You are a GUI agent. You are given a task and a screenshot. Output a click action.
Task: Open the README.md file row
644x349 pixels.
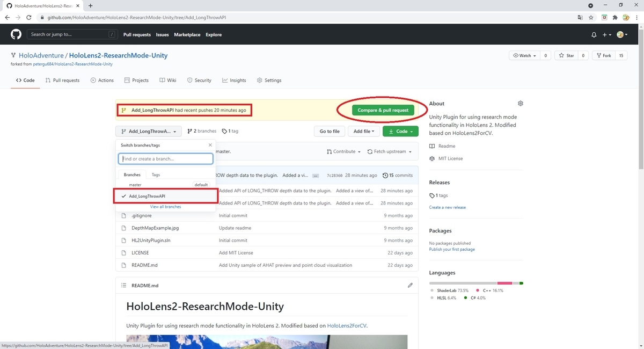267,265
